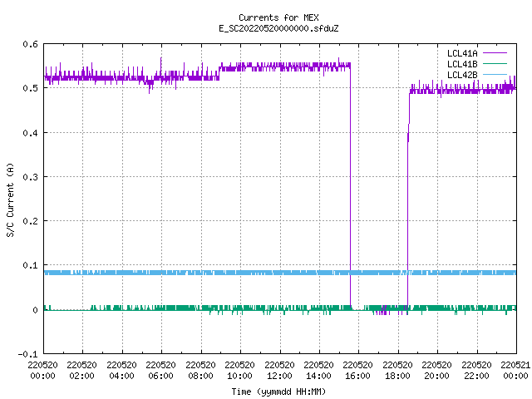Click the x-axis tick "220520 14:00"
The width and height of the screenshot is (532, 399).
[318, 371]
